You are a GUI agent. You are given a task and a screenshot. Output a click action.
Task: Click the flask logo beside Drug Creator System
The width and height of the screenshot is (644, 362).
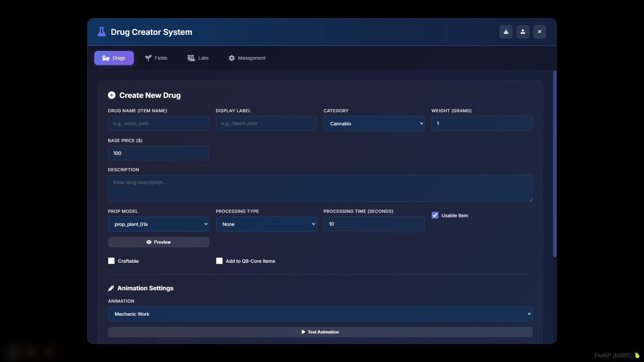click(102, 32)
